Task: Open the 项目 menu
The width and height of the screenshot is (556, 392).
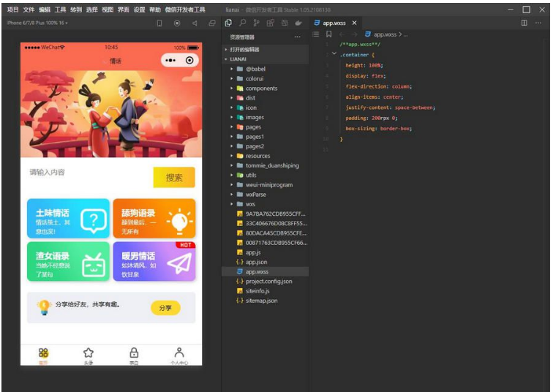Action: click(12, 10)
